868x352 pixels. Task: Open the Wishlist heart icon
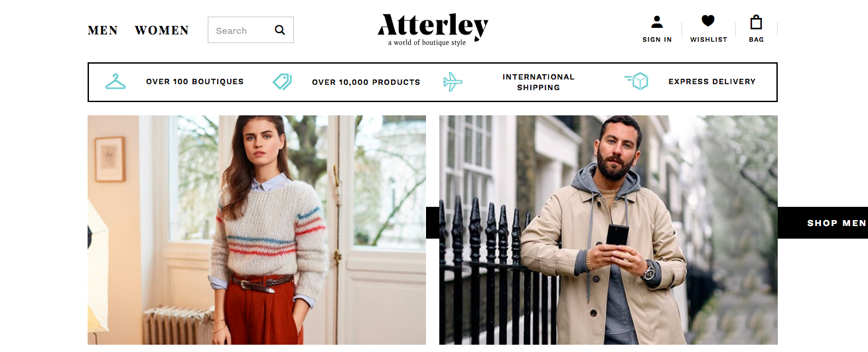[708, 22]
